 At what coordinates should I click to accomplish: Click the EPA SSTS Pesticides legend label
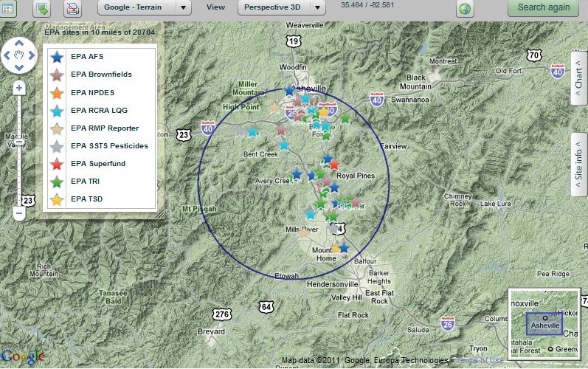coord(109,146)
